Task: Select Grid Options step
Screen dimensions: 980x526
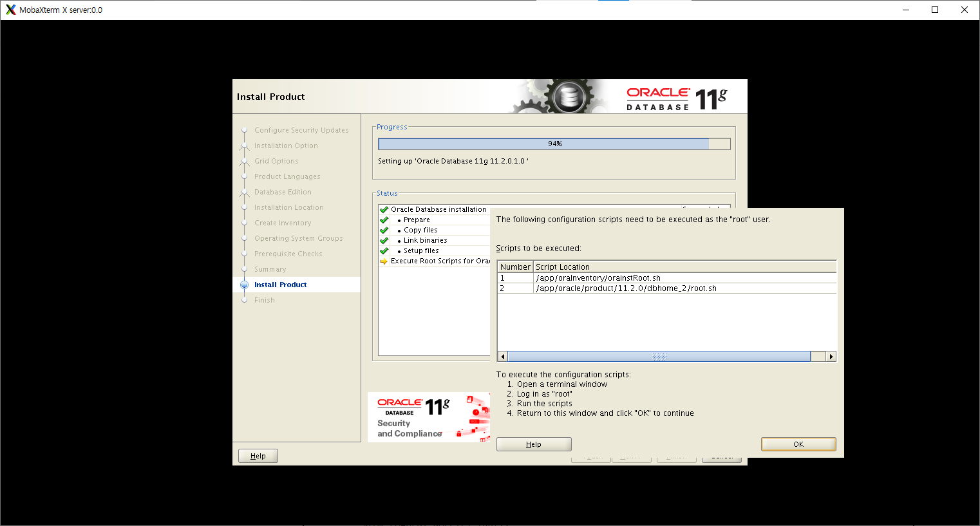Action: [276, 161]
